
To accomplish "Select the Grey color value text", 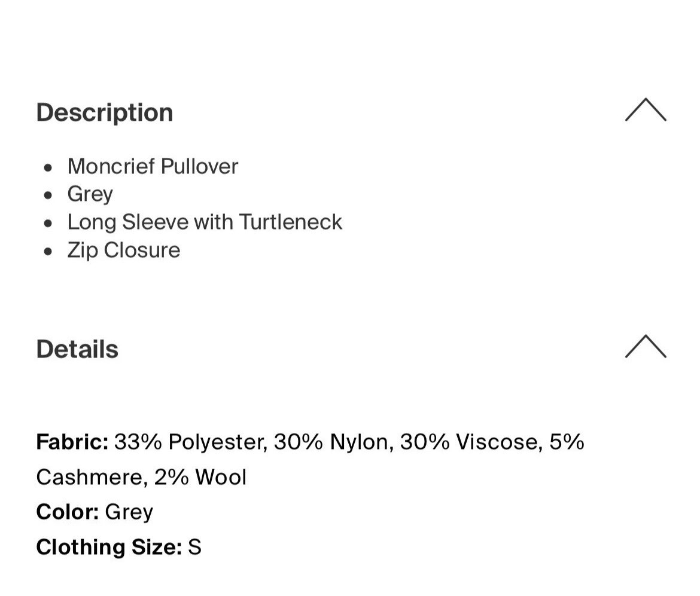I will [x=129, y=512].
